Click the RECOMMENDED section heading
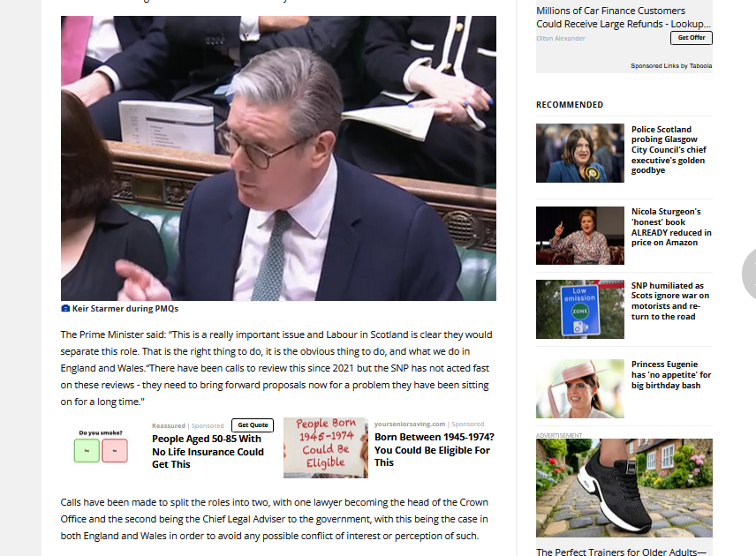Viewport: 756px width, 556px height. tap(570, 104)
